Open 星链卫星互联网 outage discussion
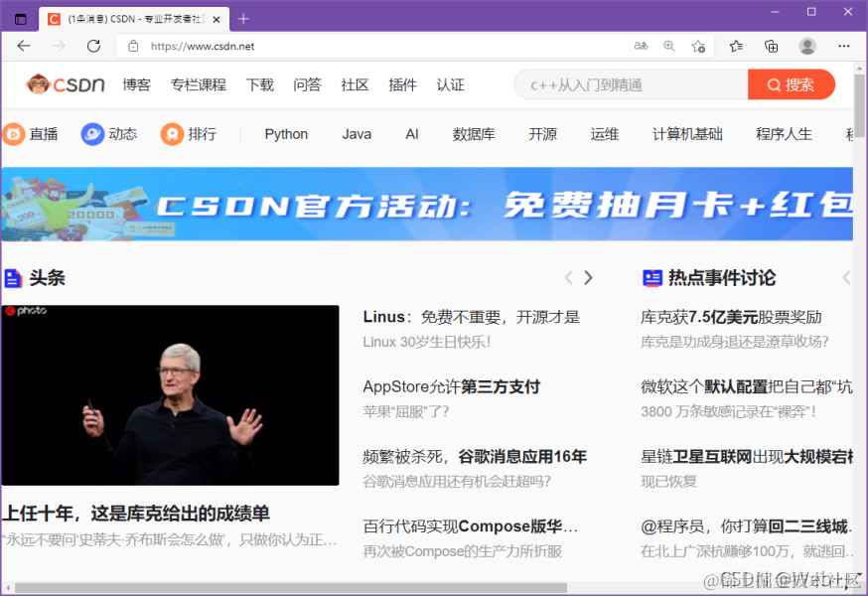868x597 pixels. click(746, 456)
